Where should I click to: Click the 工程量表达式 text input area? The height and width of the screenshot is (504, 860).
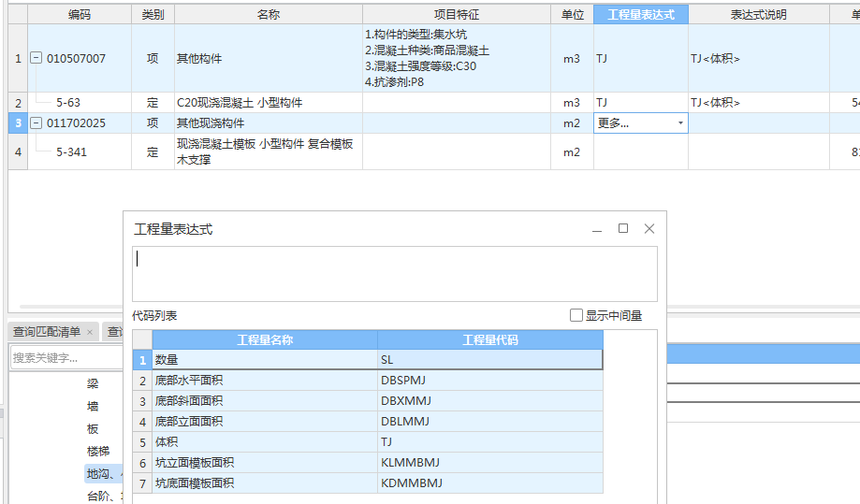click(x=394, y=274)
